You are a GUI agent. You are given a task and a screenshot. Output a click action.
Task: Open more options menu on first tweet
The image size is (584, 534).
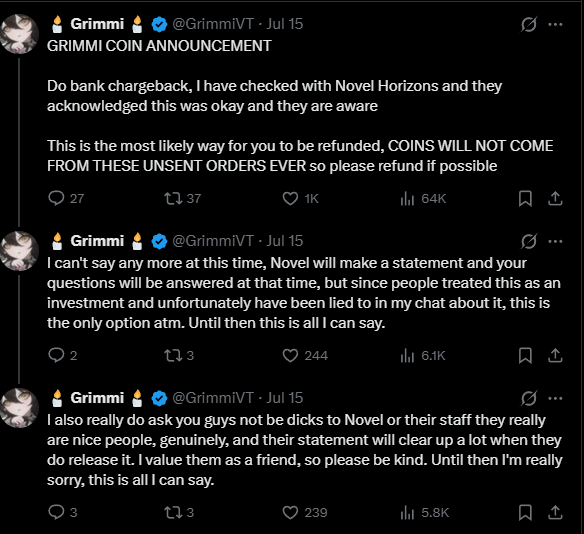coord(555,25)
